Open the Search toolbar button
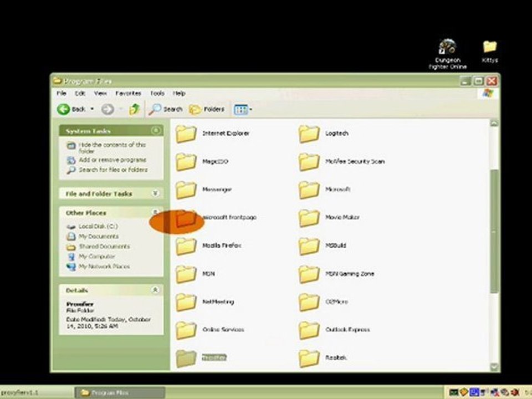 pyautogui.click(x=166, y=109)
